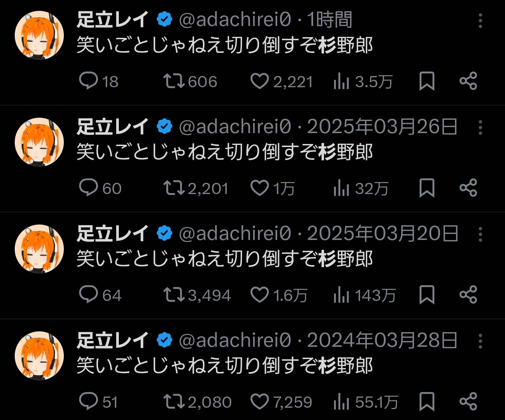Open more options for 2024年03月28日 post

[480, 341]
